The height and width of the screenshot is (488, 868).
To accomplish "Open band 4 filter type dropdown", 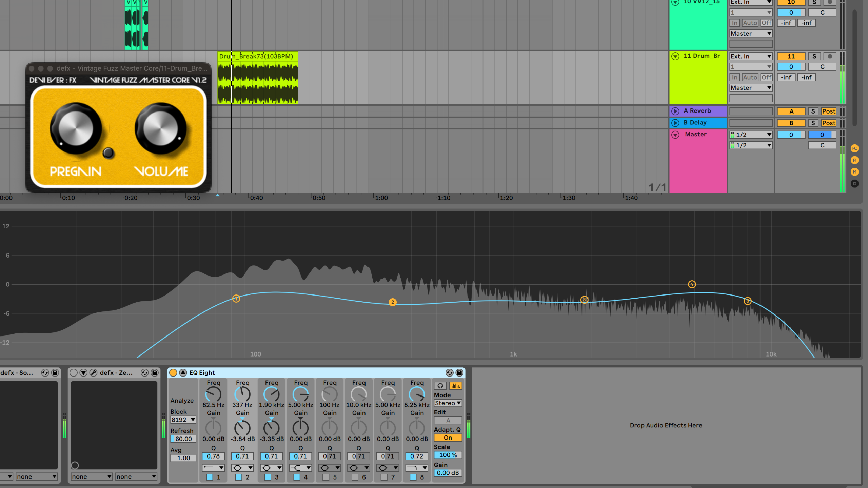I will click(x=300, y=468).
